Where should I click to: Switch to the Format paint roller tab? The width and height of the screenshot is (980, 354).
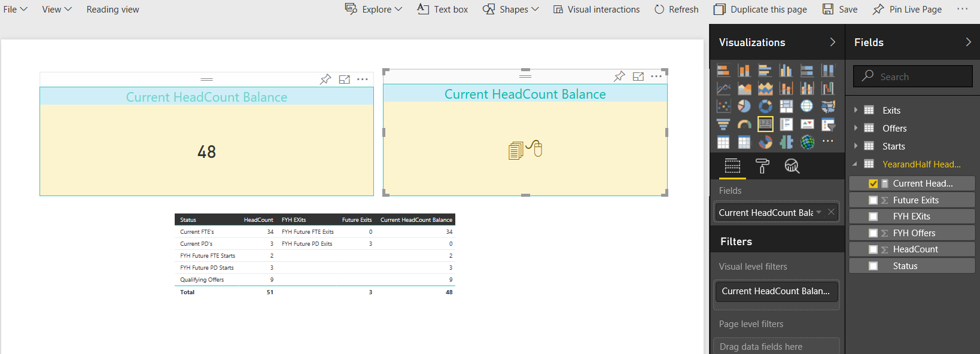click(762, 166)
